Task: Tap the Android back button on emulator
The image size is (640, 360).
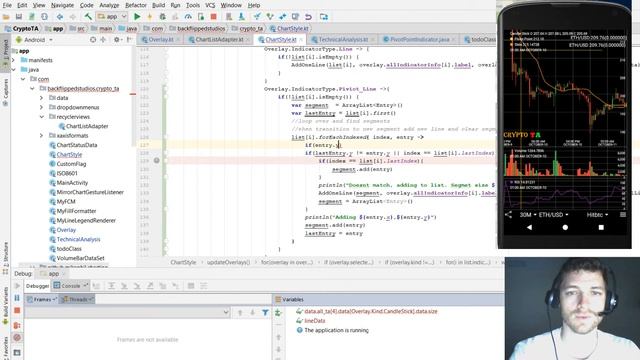Action: [x=529, y=227]
